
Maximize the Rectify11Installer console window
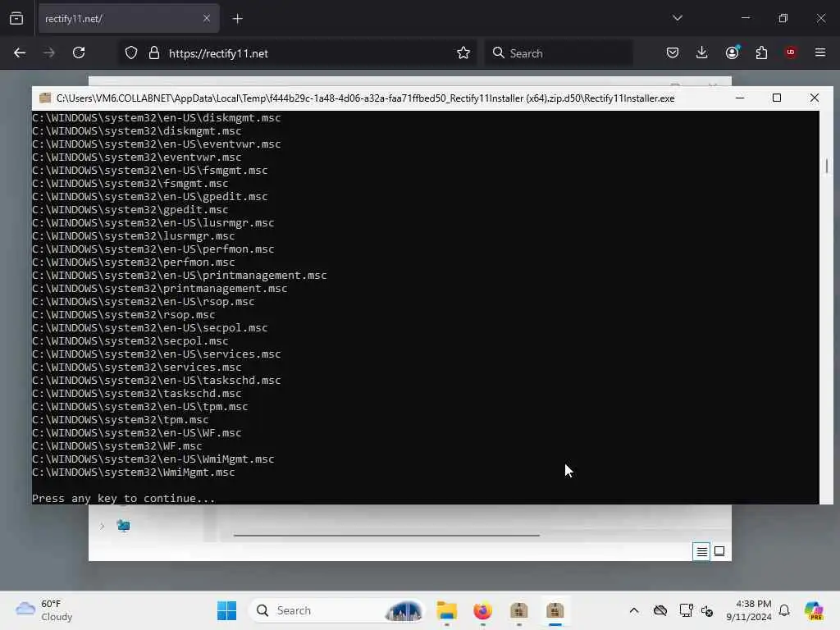coord(777,98)
